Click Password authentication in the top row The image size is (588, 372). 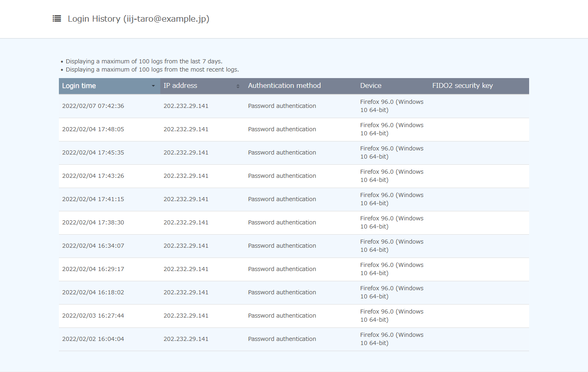pyautogui.click(x=282, y=105)
